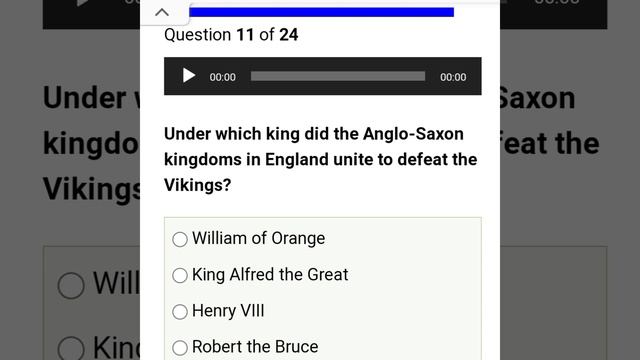Click the gray audio seek bar
640x360 pixels.
click(x=338, y=76)
